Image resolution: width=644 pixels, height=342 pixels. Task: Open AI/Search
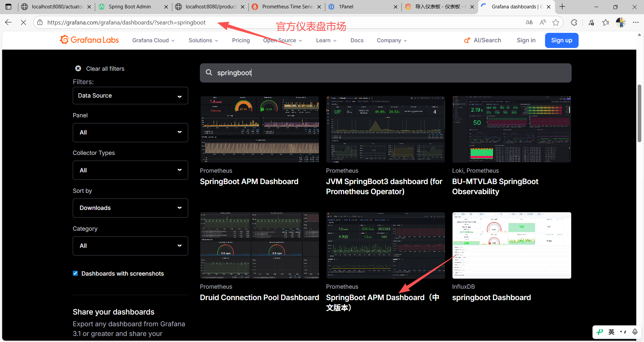[x=482, y=40]
